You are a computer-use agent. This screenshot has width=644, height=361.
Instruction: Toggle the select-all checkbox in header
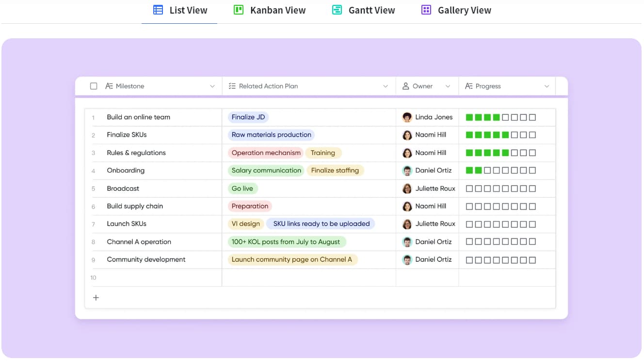point(94,86)
